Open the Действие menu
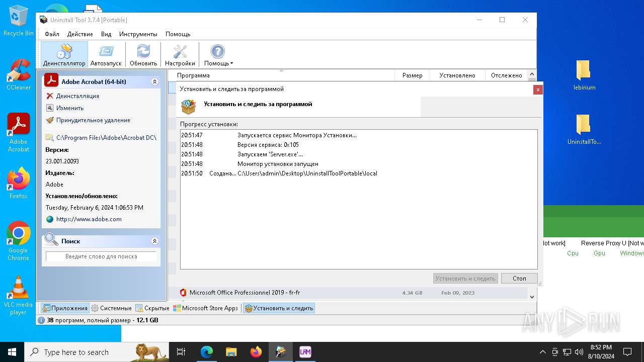Viewport: 644px width, 362px height. [x=80, y=34]
